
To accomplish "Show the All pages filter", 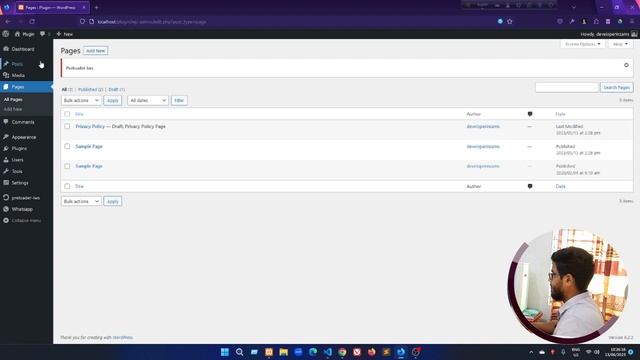I will [67, 89].
